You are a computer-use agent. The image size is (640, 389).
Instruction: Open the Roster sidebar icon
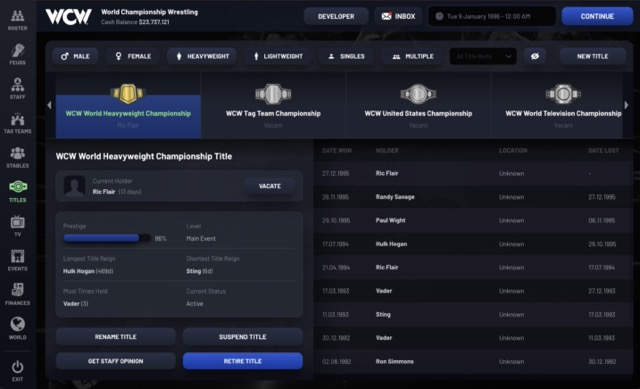[18, 20]
